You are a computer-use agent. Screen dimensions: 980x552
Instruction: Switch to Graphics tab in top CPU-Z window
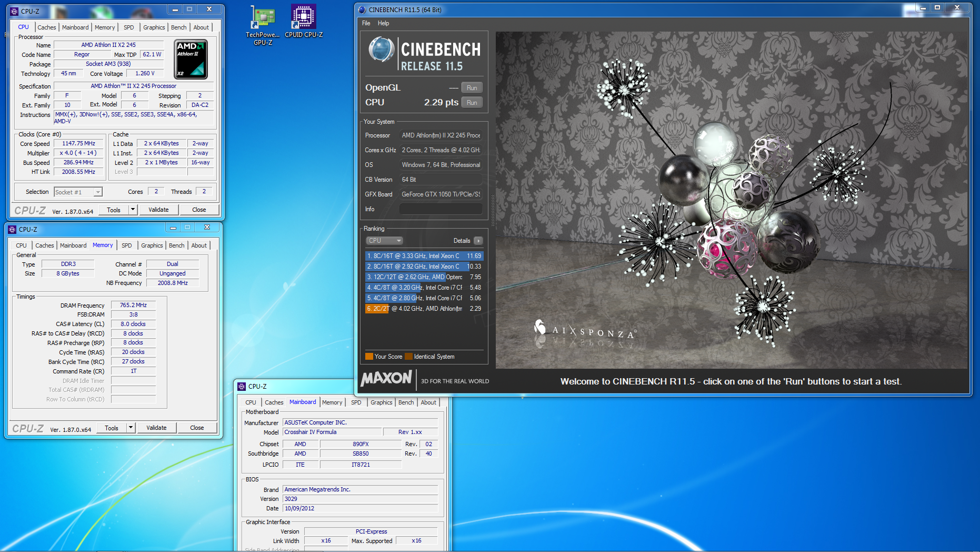point(154,27)
